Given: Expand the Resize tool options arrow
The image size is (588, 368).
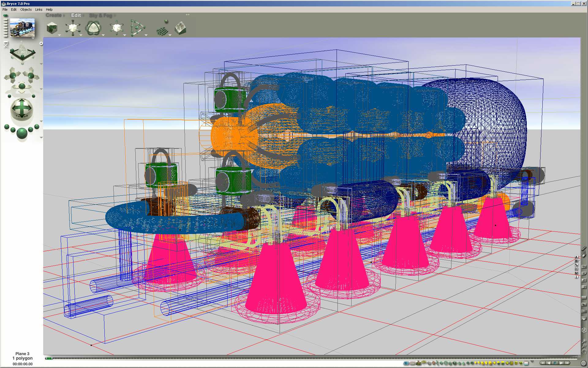Looking at the screenshot, I should tap(81, 35).
